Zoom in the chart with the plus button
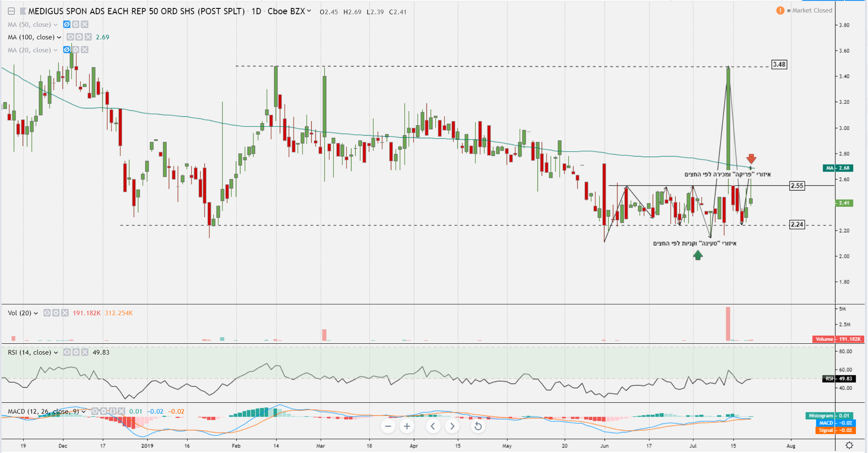The height and width of the screenshot is (453, 868). pos(407,426)
